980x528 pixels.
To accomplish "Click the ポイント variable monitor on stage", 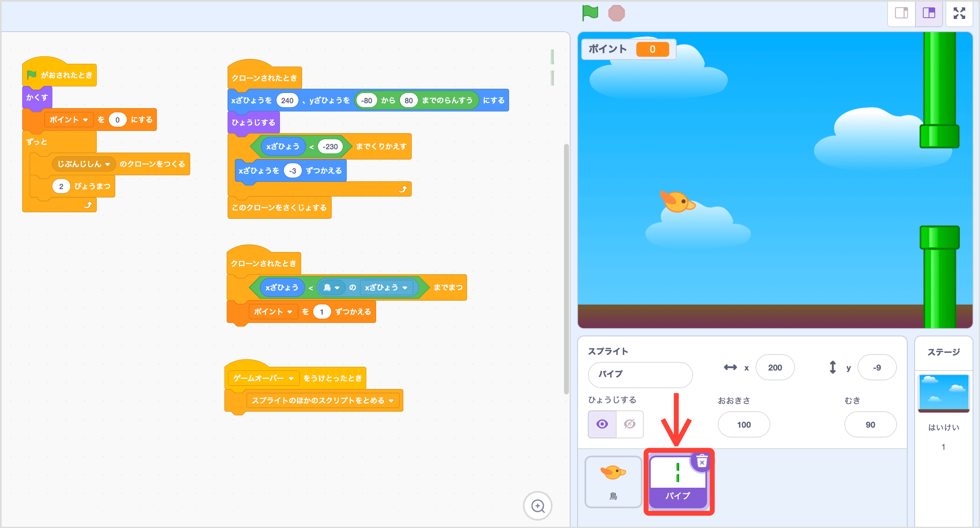I will click(629, 49).
